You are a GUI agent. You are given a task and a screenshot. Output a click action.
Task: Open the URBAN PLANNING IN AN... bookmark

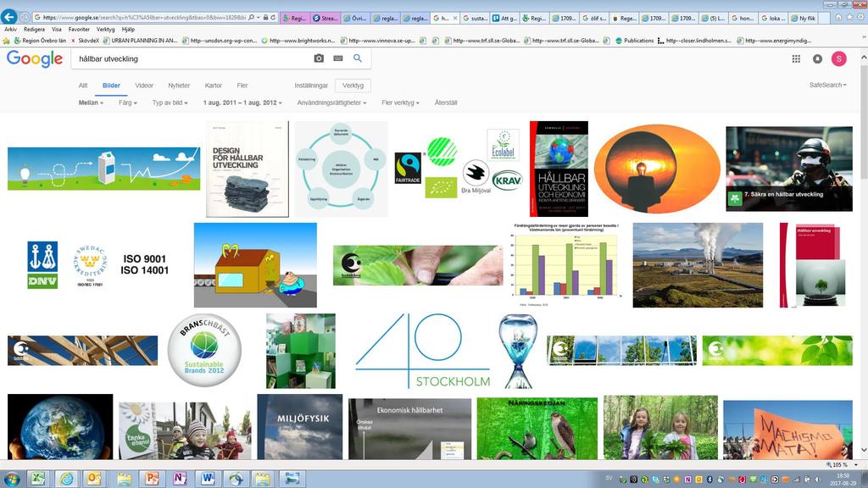pos(140,41)
